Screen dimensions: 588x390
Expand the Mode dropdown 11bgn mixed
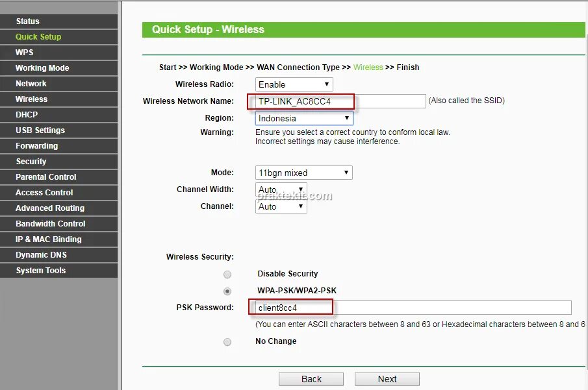coord(304,173)
